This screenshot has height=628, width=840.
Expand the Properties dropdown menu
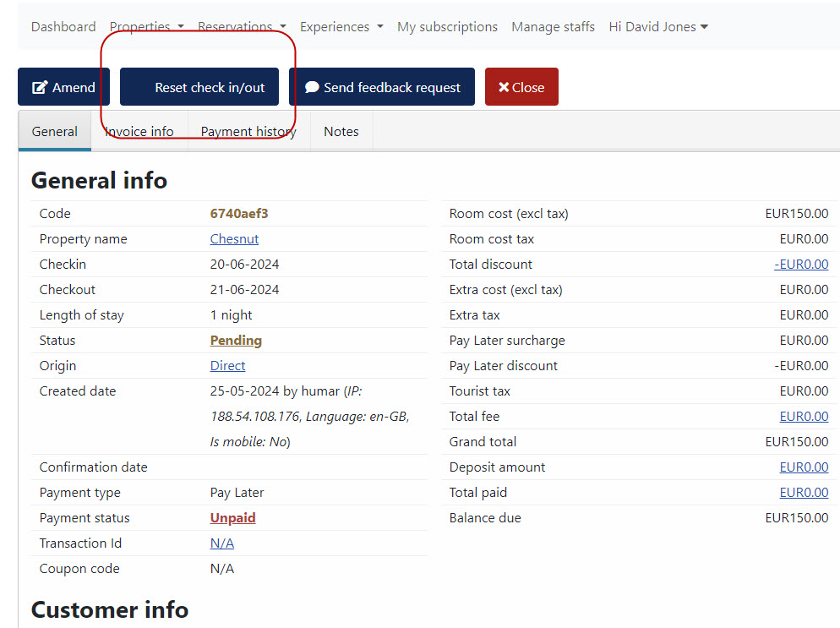146,27
